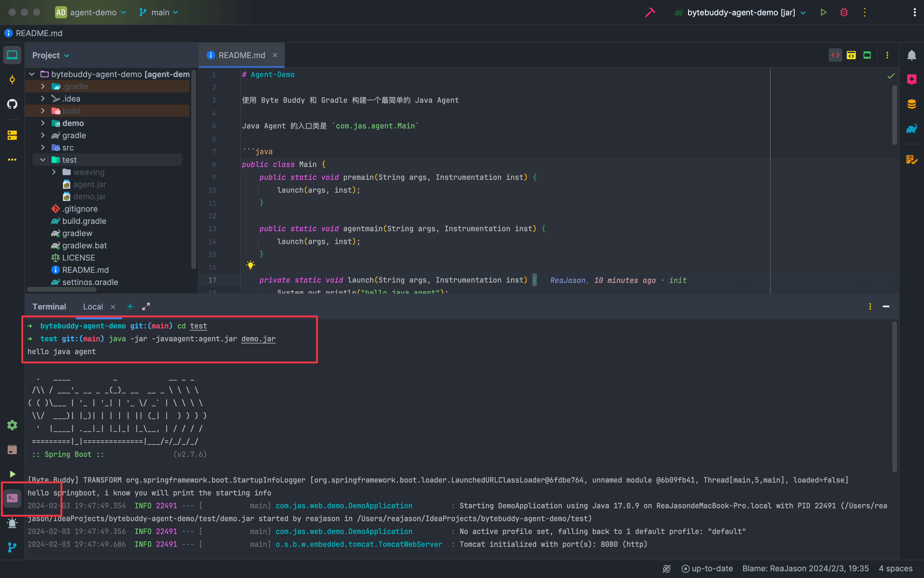924x578 pixels.
Task: Expand the .gradle folder
Action: click(43, 86)
